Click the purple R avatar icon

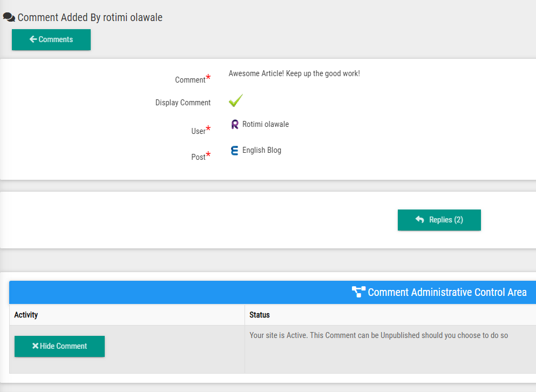click(x=235, y=125)
